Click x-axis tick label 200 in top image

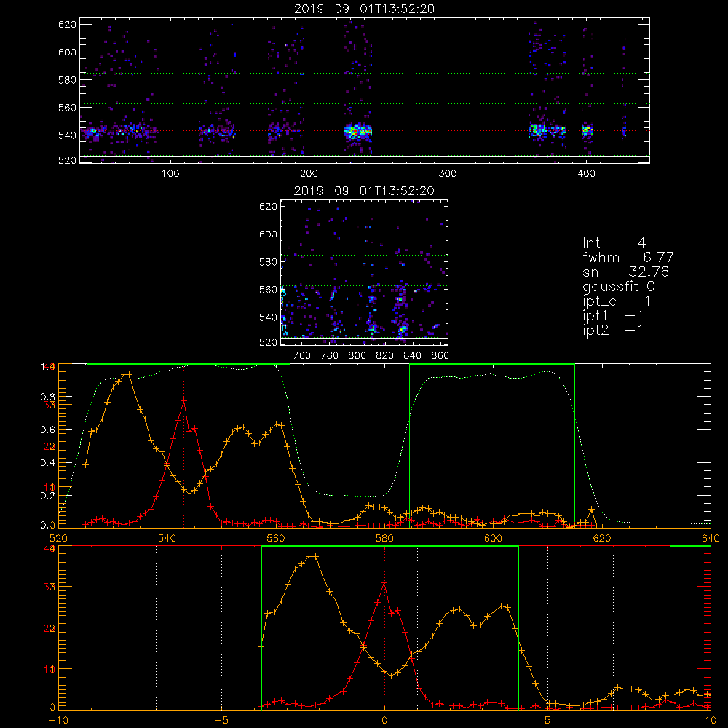309,174
